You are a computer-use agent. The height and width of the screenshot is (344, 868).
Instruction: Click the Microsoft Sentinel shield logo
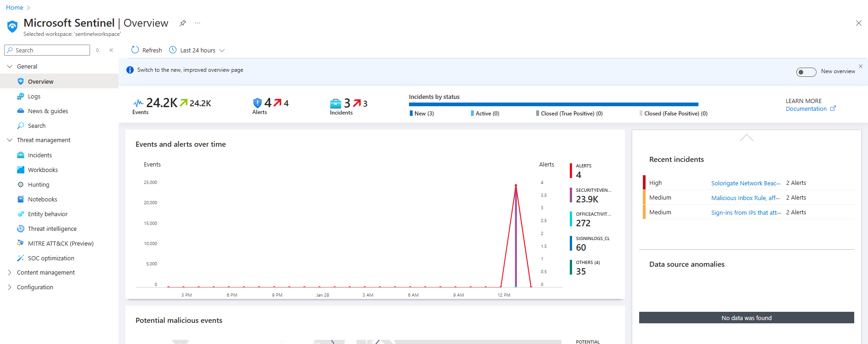[12, 26]
